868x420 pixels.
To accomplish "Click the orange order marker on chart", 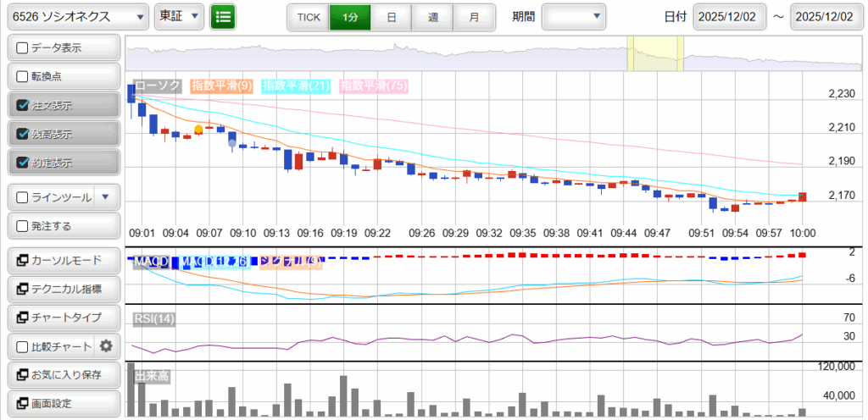I will coord(198,130).
